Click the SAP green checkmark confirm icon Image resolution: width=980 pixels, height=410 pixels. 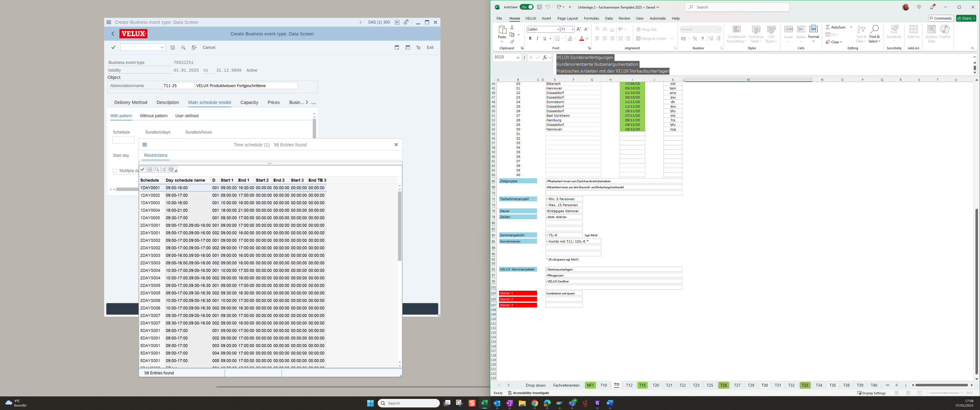(113, 48)
